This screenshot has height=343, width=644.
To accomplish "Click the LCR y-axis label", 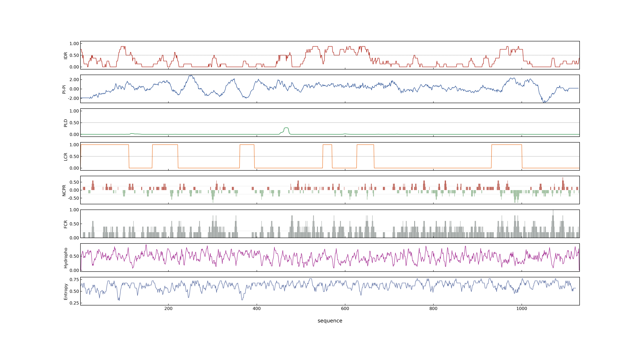I will click(x=66, y=157).
